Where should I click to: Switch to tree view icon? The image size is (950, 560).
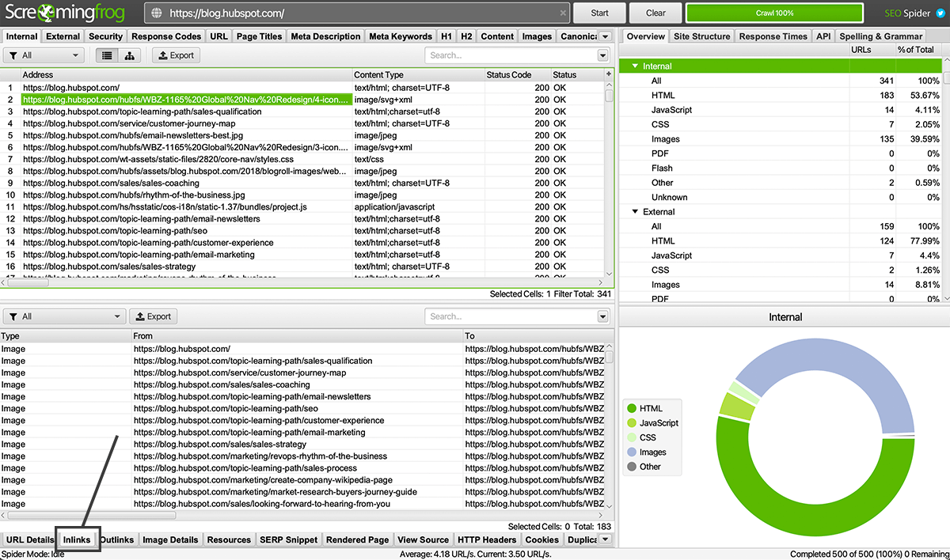(129, 55)
